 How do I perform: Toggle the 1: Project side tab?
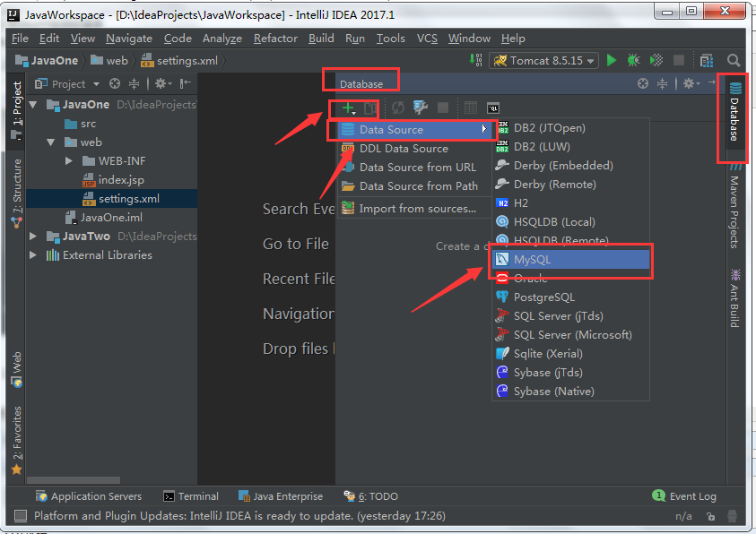(17, 110)
